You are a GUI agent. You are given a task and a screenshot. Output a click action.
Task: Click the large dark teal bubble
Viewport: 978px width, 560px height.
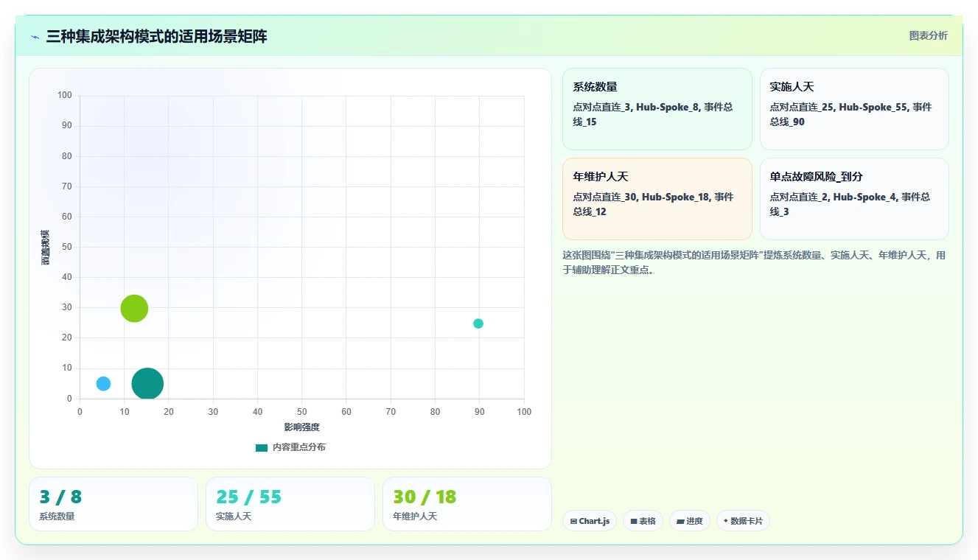[147, 384]
